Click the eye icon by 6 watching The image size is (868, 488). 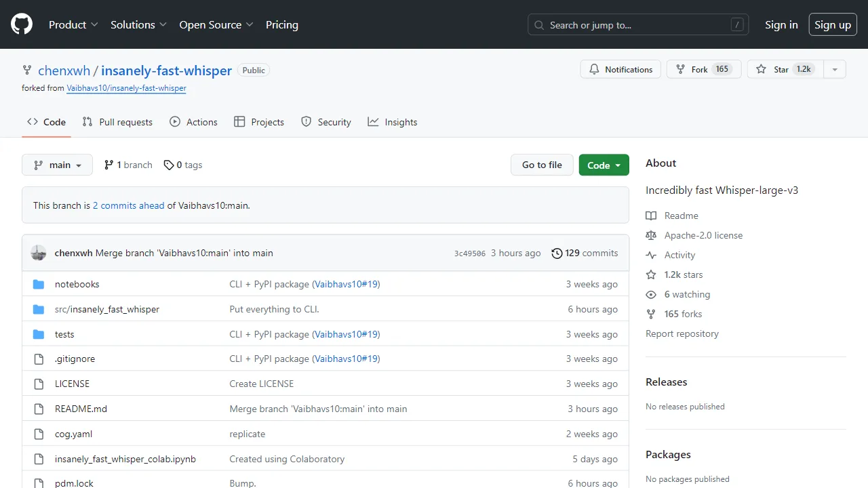tap(651, 294)
